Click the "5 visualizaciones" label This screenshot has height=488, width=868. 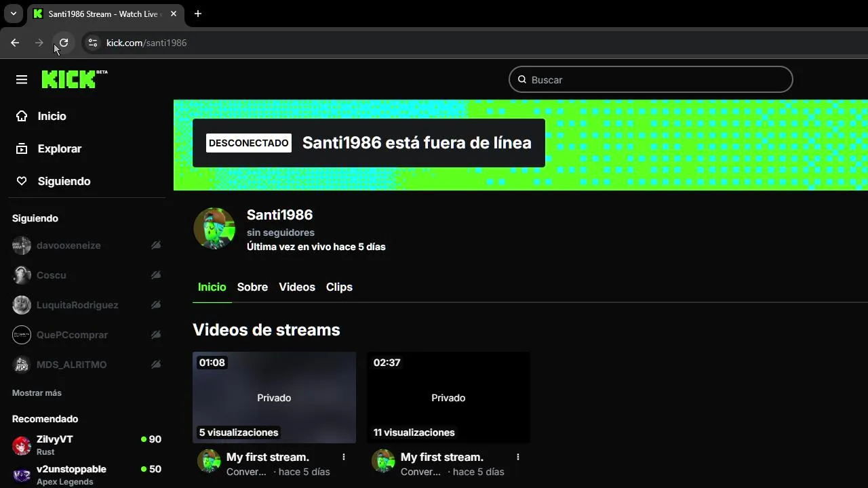click(239, 432)
